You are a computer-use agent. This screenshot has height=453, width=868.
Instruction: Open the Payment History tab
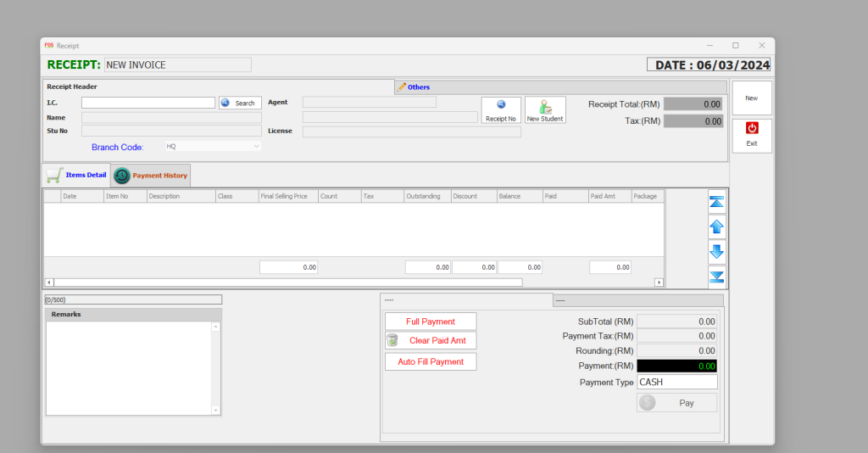pos(151,176)
